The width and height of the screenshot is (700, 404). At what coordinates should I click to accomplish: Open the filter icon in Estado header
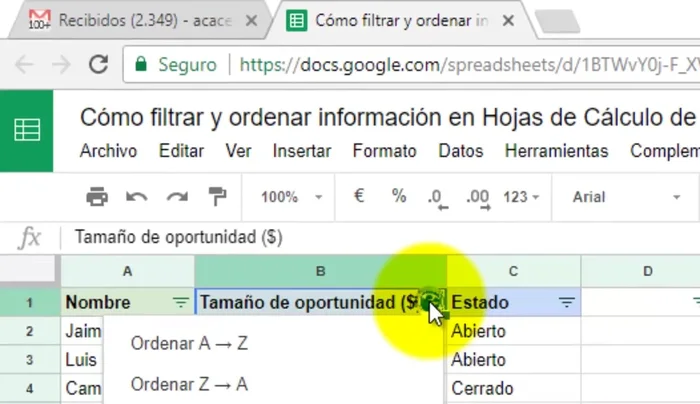[x=567, y=303]
